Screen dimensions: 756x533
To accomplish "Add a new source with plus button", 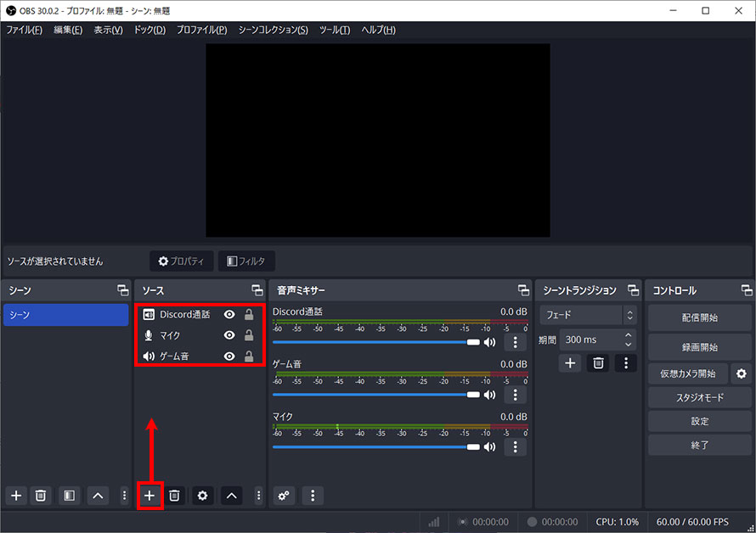I will tap(150, 496).
